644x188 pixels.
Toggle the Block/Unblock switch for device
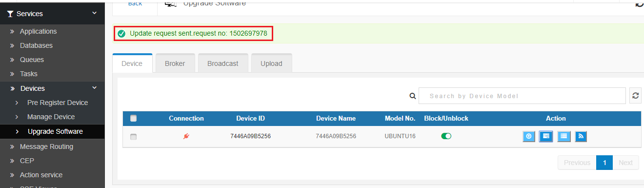(446, 137)
